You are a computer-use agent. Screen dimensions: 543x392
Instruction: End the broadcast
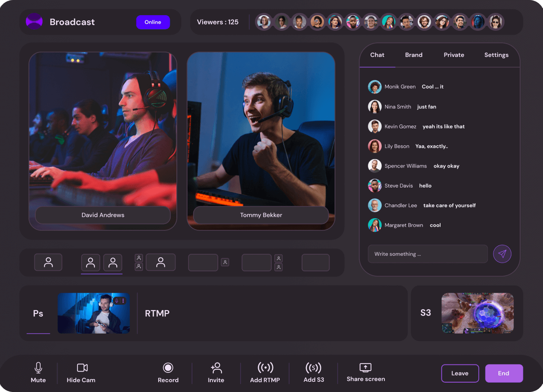pos(504,373)
